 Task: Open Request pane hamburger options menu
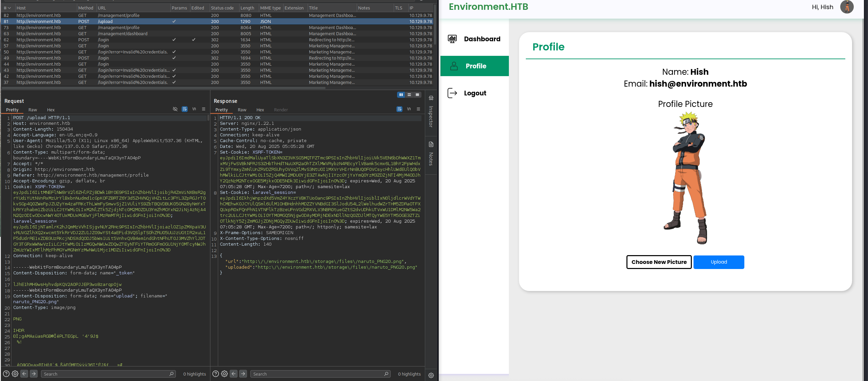204,109
